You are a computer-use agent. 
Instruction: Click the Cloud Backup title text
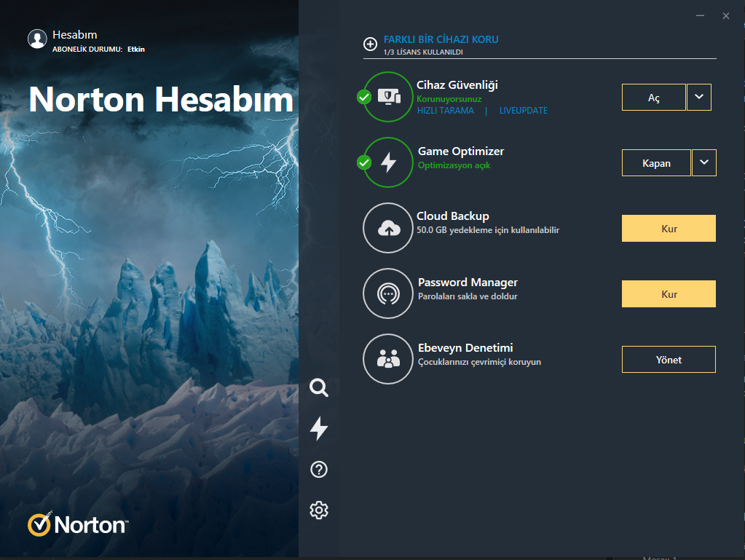pos(453,216)
